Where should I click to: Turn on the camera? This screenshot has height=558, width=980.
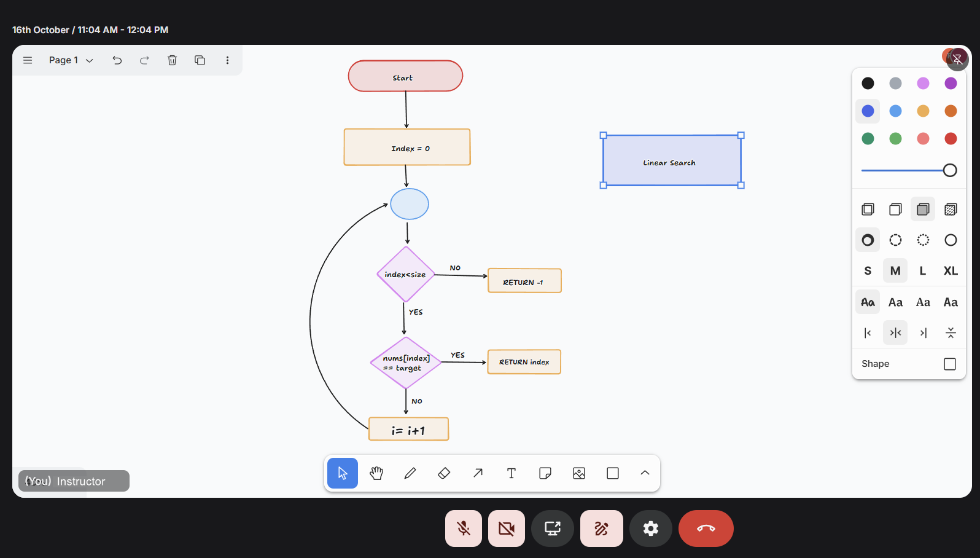click(507, 529)
